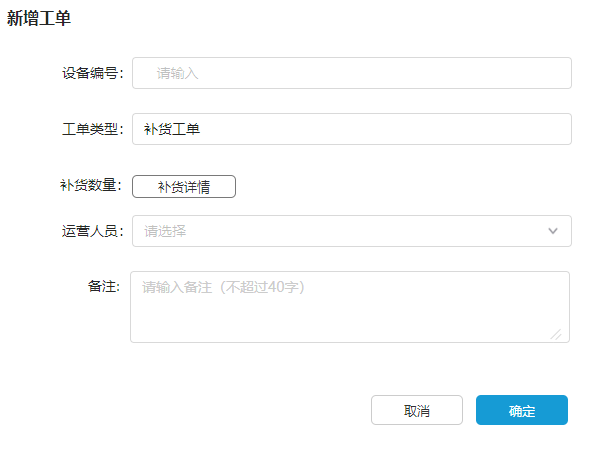
Task: Click the 设备编号 input field
Action: click(x=351, y=73)
